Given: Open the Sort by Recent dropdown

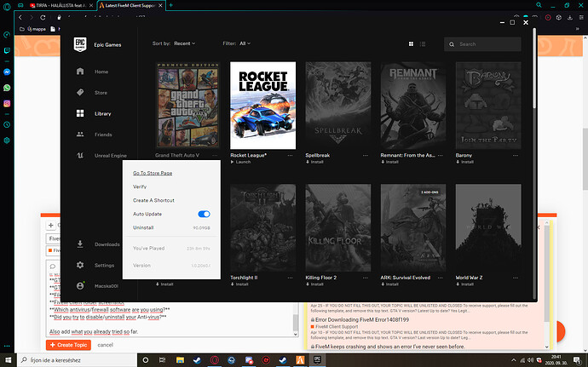Looking at the screenshot, I should pyautogui.click(x=183, y=43).
